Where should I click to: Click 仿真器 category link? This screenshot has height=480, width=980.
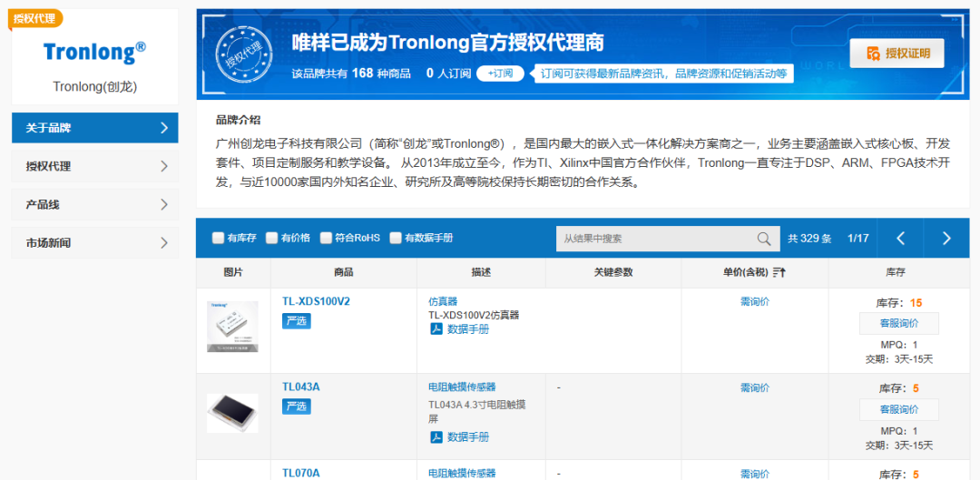pos(443,301)
